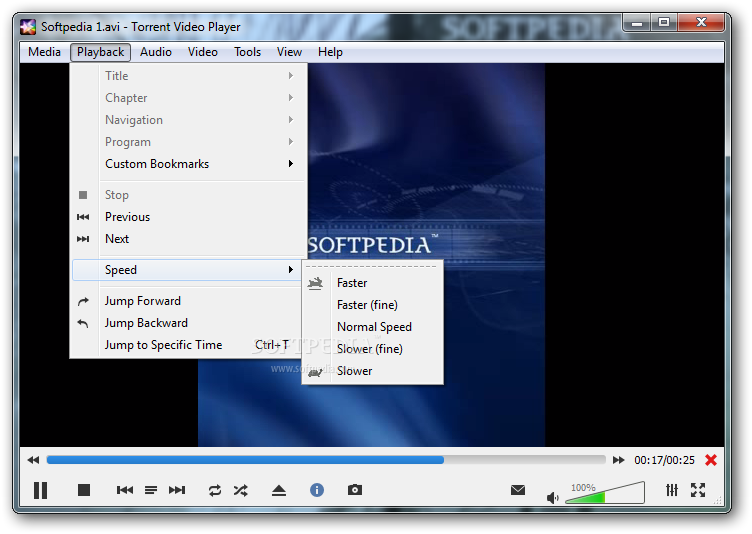Viewport: 752px width, 534px height.
Task: Expand the Navigation submenu
Action: (x=189, y=120)
